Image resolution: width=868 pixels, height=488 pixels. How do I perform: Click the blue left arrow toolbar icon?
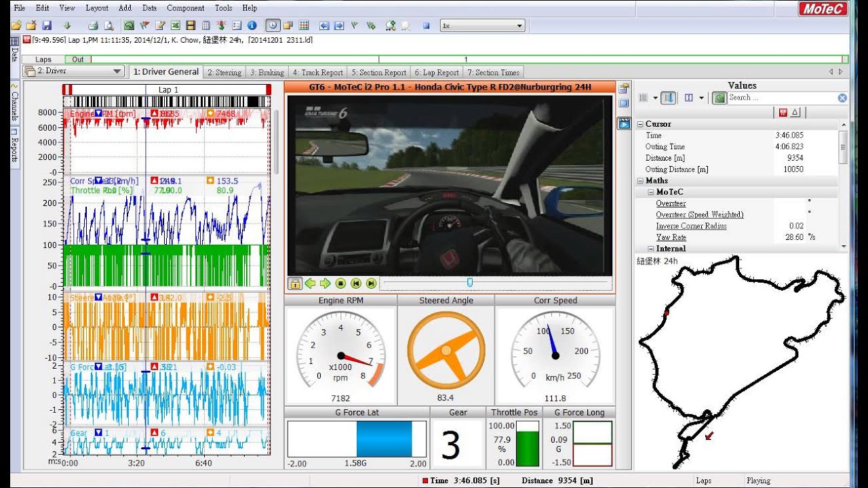tap(323, 26)
